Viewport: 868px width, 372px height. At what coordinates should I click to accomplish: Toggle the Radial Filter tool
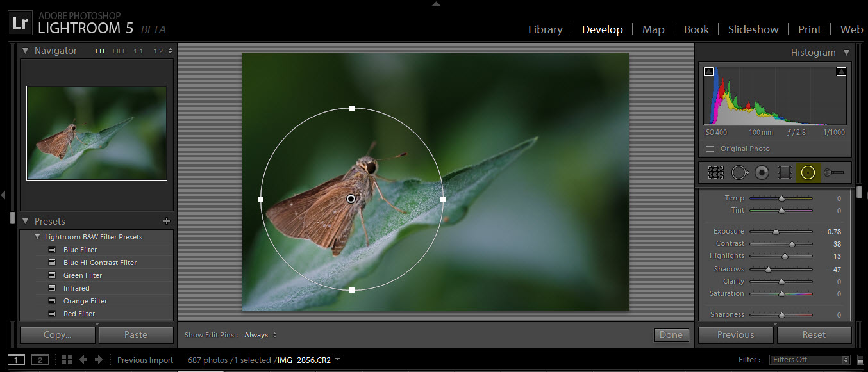click(808, 172)
